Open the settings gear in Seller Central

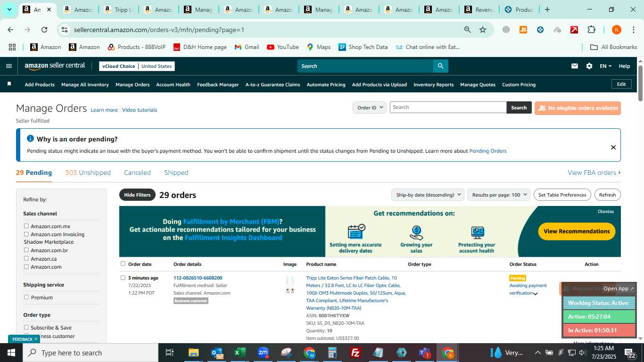pos(589,66)
